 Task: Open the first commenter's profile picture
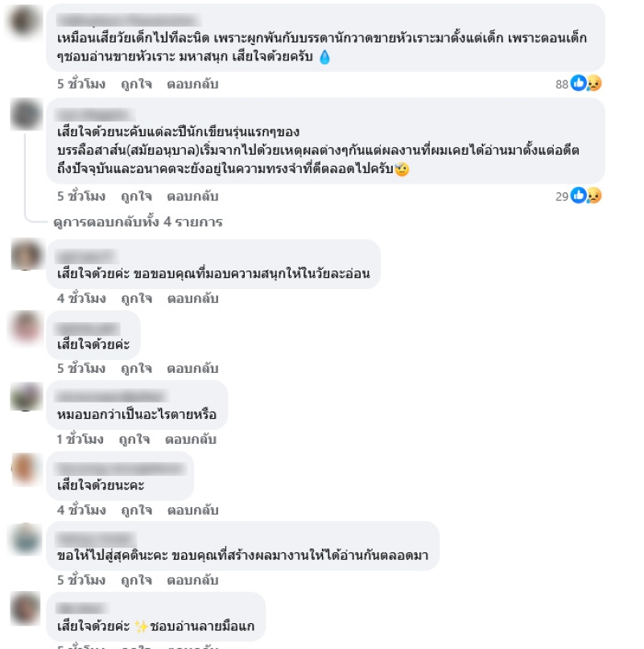tap(26, 20)
